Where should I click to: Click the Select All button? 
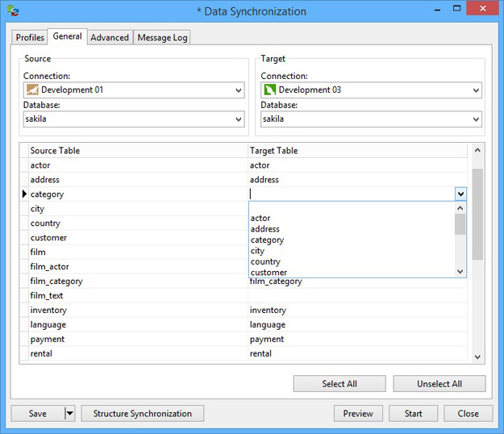339,384
